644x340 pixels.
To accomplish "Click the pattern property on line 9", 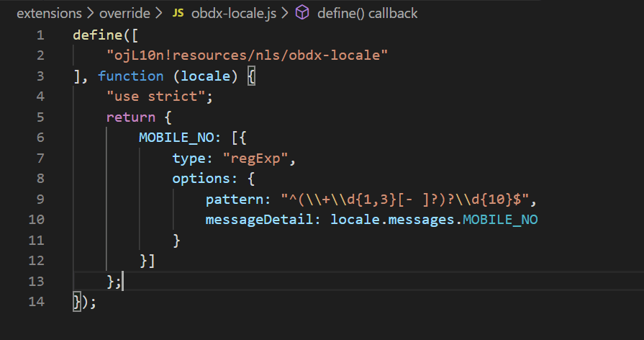I will tap(234, 199).
